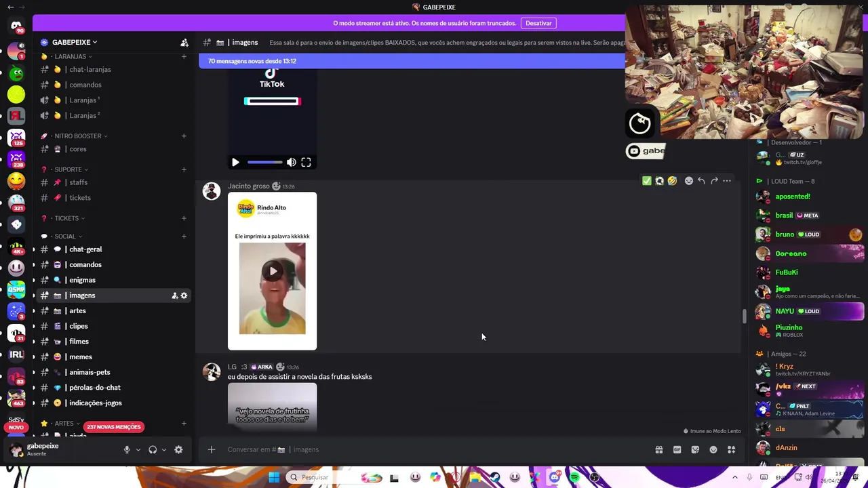Open the gift Nitro icon in message bar
The width and height of the screenshot is (868, 488).
coord(658,449)
